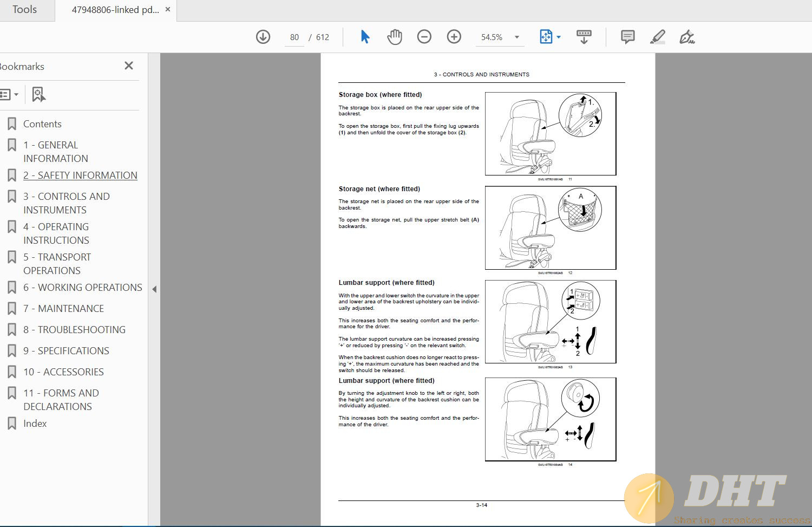Open the bookmarks options list dropdown
Viewport: 812px width, 527px height.
click(x=9, y=94)
